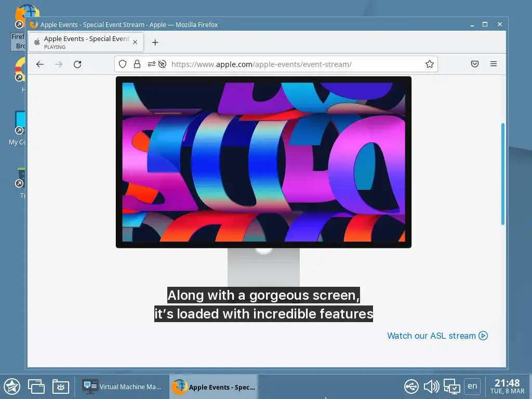Open a new tab with the plus button

[x=155, y=43]
